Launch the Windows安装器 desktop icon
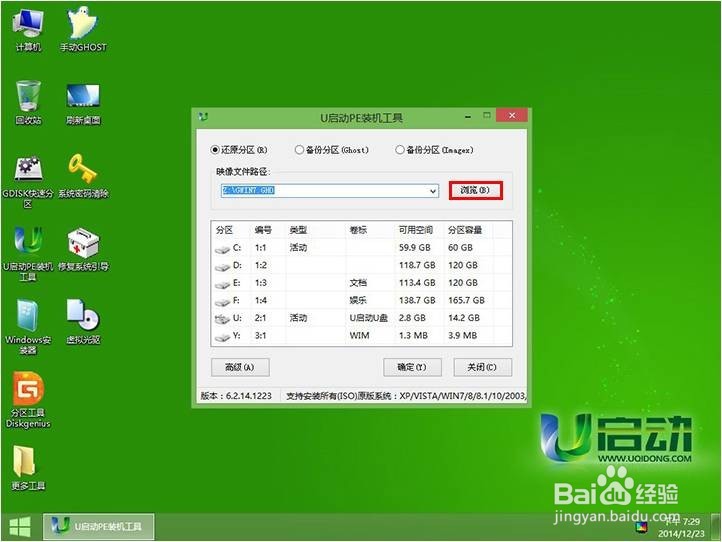Viewport: 722px width, 542px height. pyautogui.click(x=28, y=327)
